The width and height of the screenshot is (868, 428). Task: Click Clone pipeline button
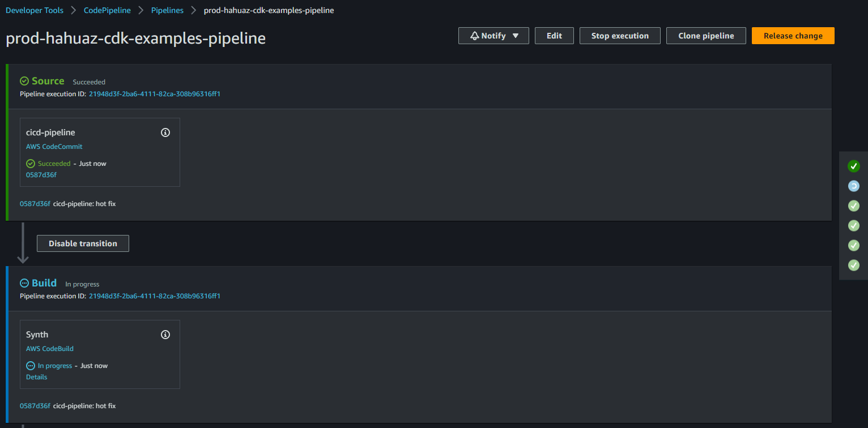pyautogui.click(x=706, y=36)
